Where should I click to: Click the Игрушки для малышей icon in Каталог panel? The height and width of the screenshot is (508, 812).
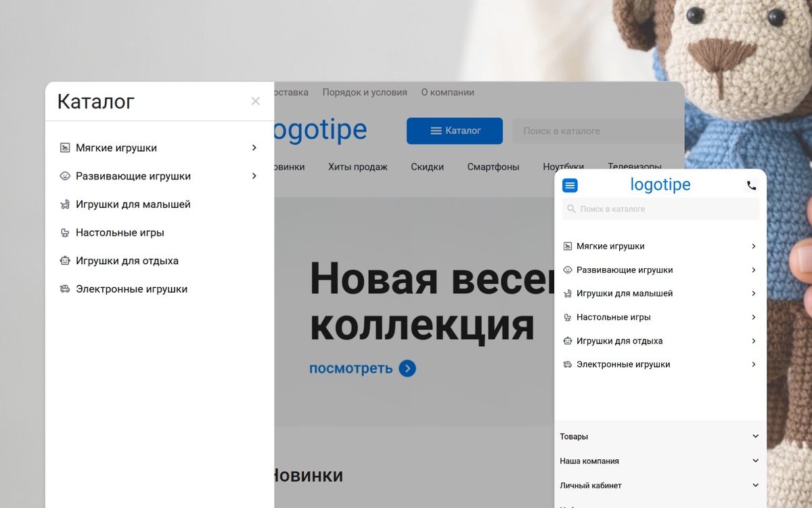(x=65, y=205)
